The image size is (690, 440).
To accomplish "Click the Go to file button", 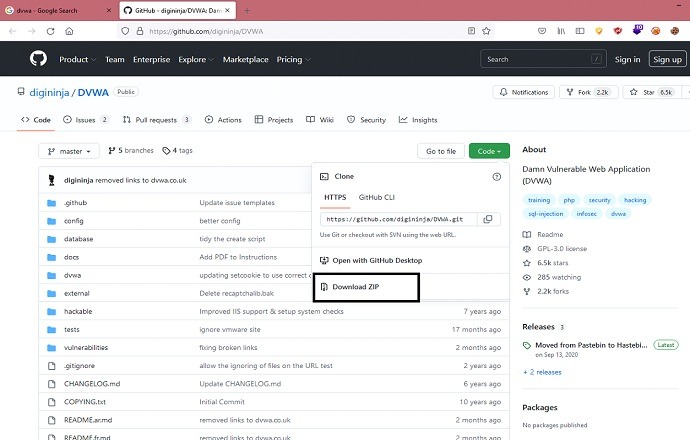I will (441, 151).
